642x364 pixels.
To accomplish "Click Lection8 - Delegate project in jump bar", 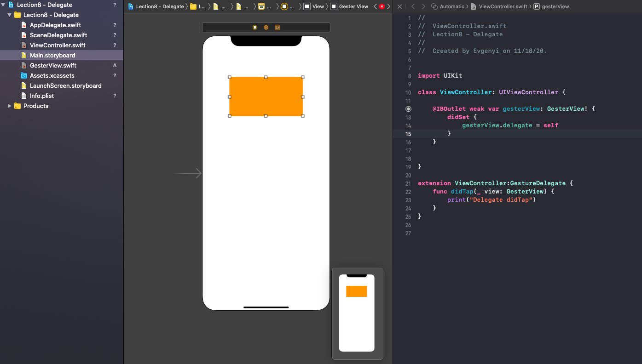I will [156, 6].
